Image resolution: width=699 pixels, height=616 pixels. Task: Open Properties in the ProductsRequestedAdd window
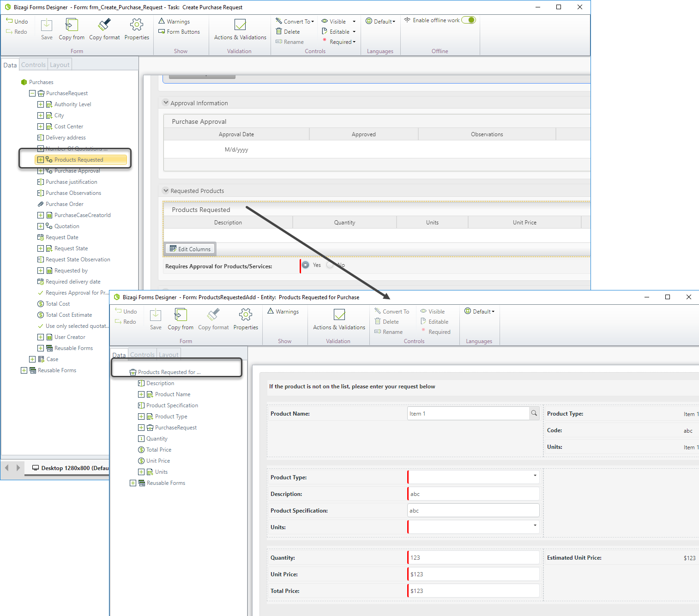246,320
